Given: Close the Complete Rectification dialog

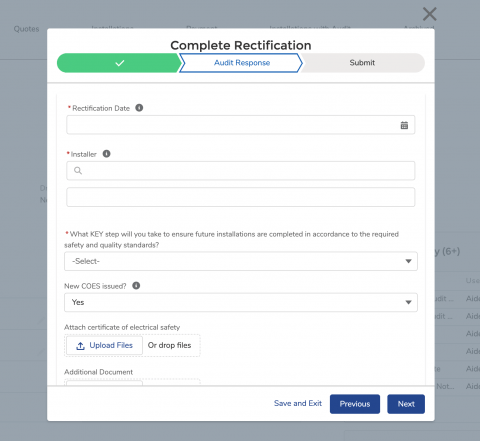Looking at the screenshot, I should pyautogui.click(x=429, y=14).
